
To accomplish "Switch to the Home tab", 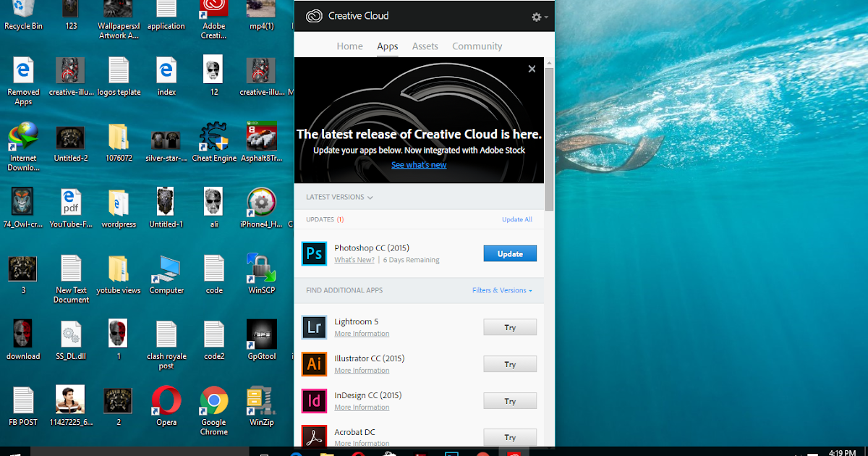I will [x=349, y=46].
